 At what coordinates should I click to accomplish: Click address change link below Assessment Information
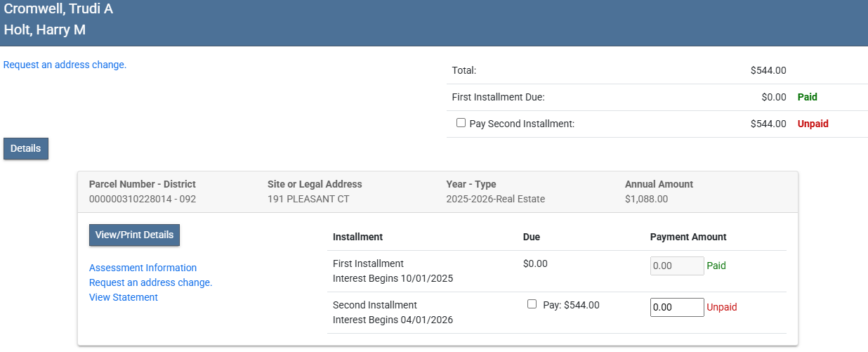point(150,282)
